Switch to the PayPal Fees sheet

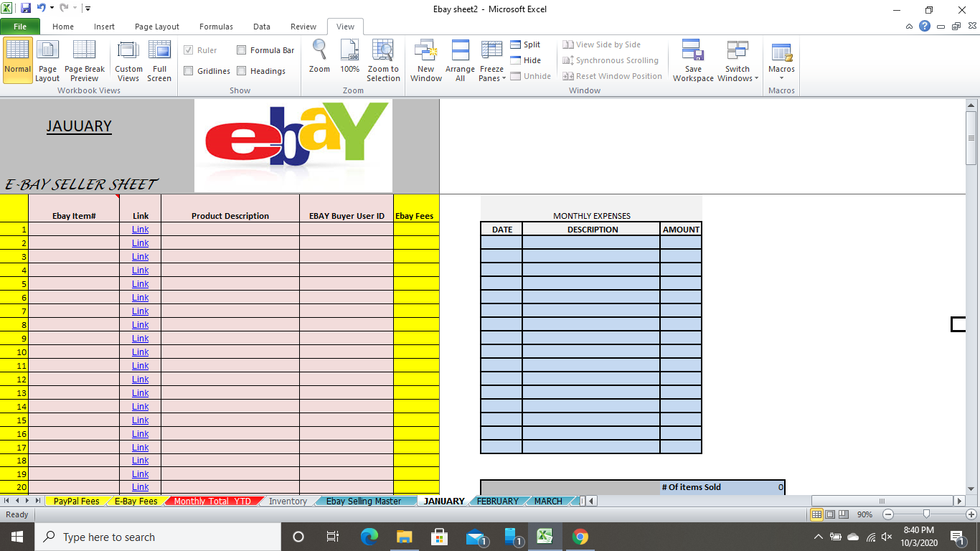76,501
